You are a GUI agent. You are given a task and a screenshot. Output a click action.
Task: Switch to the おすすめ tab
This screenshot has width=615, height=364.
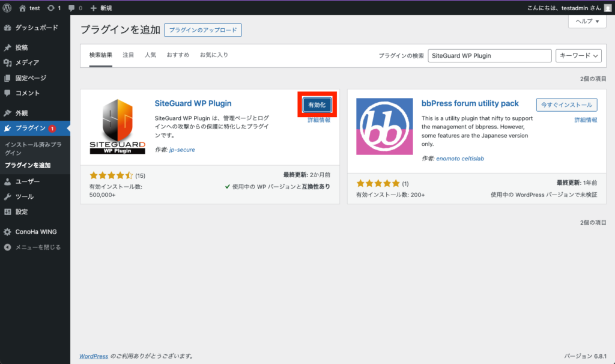178,55
